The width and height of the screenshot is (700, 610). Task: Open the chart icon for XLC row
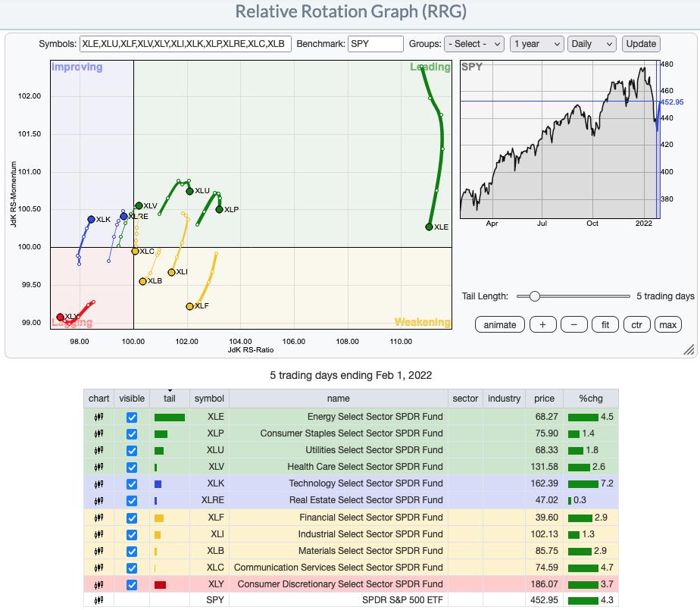pos(98,568)
